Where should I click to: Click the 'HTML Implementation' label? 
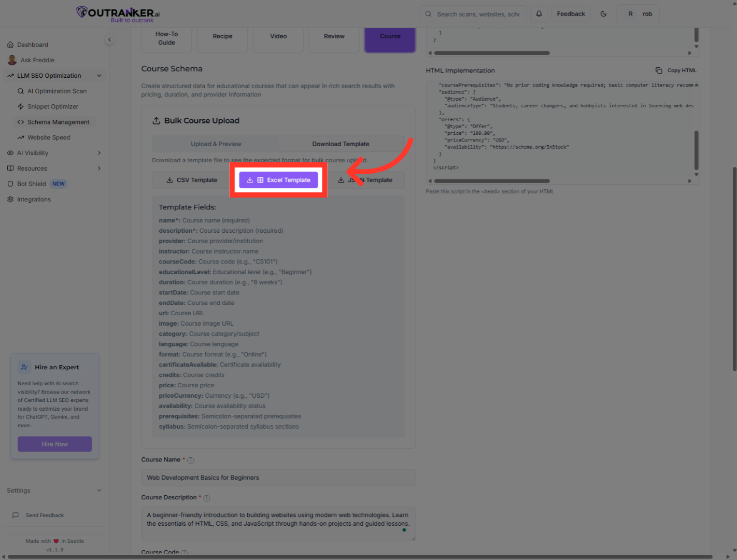(460, 71)
